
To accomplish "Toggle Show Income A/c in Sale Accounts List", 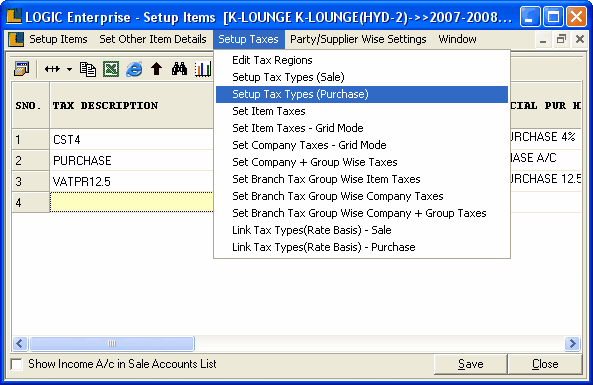I will click(17, 364).
